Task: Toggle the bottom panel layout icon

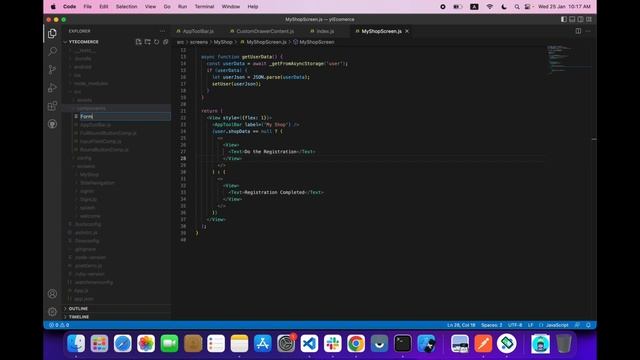Action: click(572, 19)
